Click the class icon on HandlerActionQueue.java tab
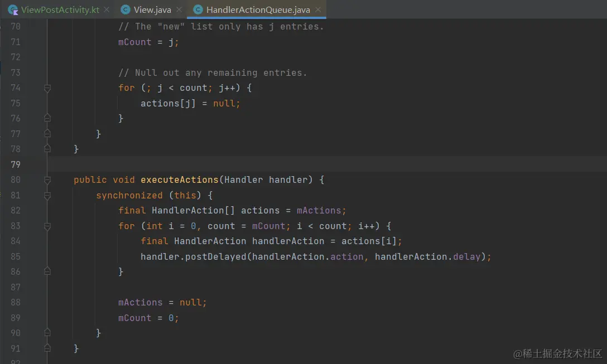 tap(198, 9)
